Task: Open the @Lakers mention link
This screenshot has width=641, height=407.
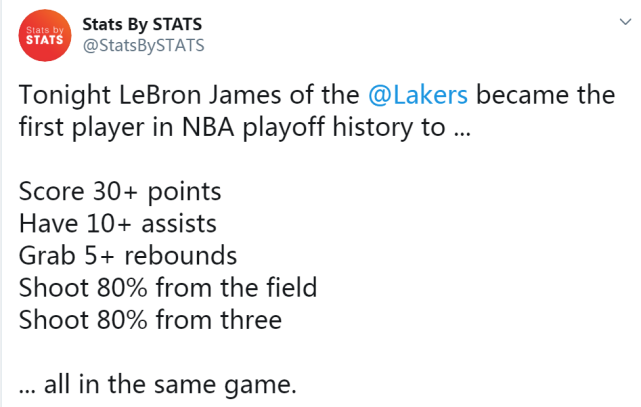Action: [x=418, y=95]
